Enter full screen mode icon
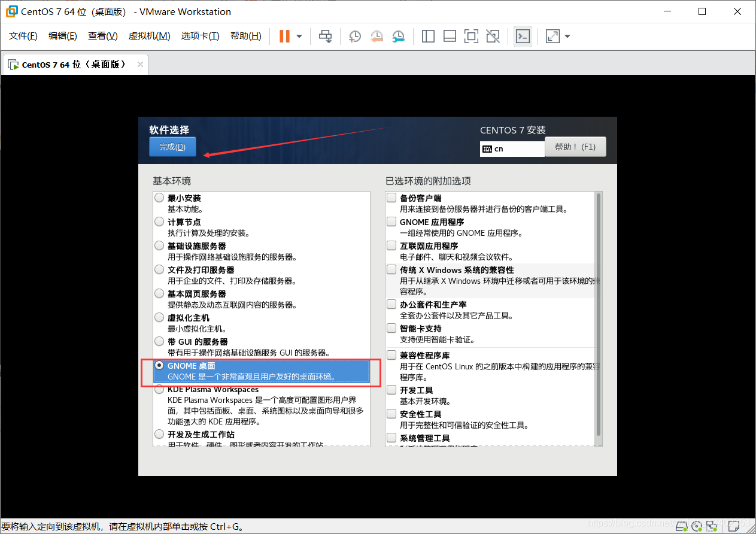The width and height of the screenshot is (756, 534). point(471,37)
